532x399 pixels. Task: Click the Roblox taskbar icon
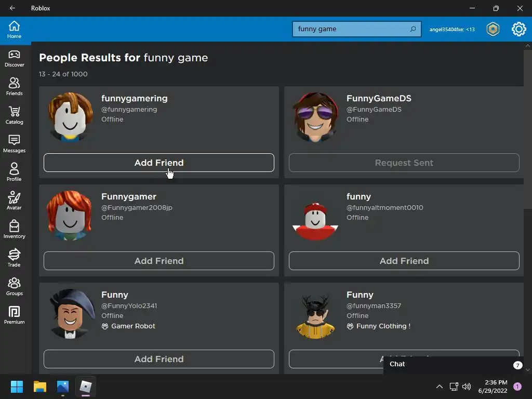(x=86, y=387)
